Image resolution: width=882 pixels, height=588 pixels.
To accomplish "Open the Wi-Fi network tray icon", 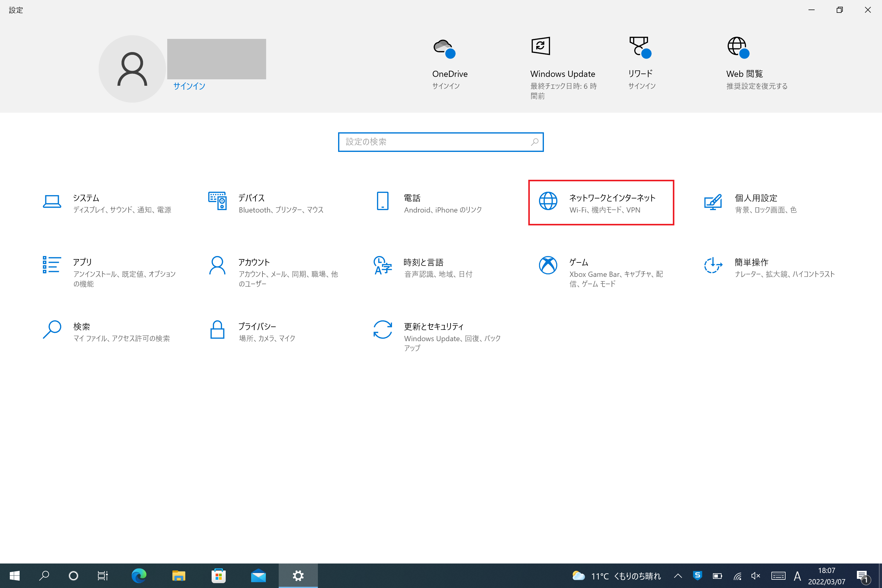I will pyautogui.click(x=738, y=576).
